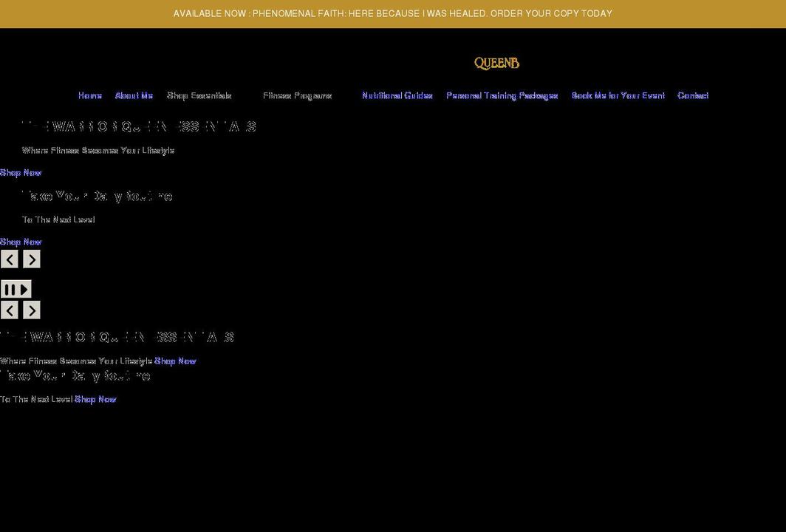Screen dimensions: 786x532
Task: Click the QueenB logo
Action: pyautogui.click(x=496, y=64)
